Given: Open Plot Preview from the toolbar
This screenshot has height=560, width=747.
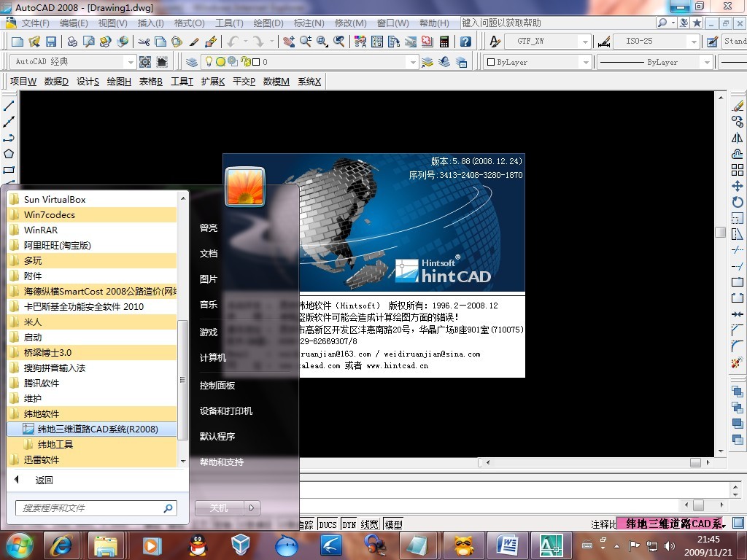Looking at the screenshot, I should click(x=88, y=42).
